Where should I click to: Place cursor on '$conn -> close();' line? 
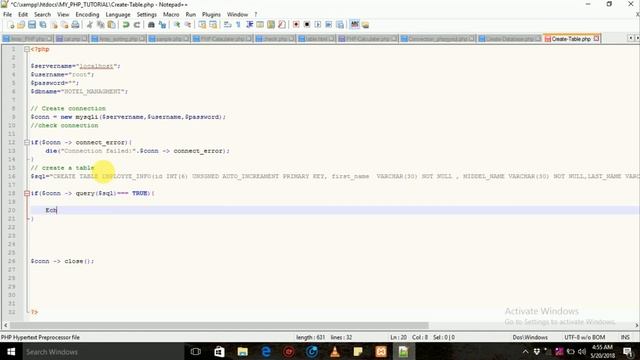(x=62, y=261)
